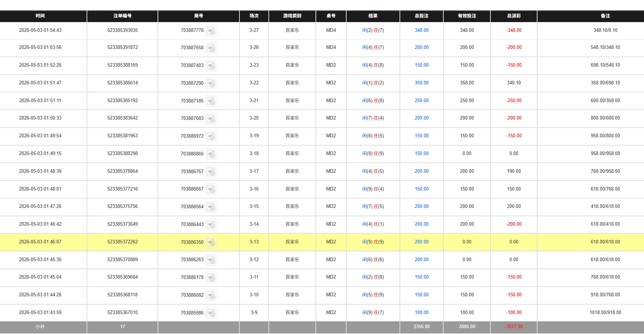Viewport: 644px width, 334px height.
Task: Open replay icon for round 703886263
Action: tap(211, 260)
